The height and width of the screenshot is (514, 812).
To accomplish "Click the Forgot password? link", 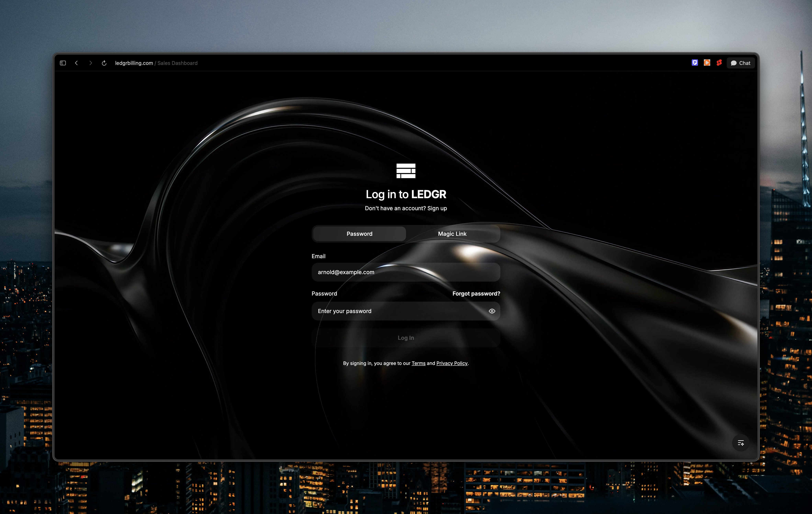I will pyautogui.click(x=476, y=294).
